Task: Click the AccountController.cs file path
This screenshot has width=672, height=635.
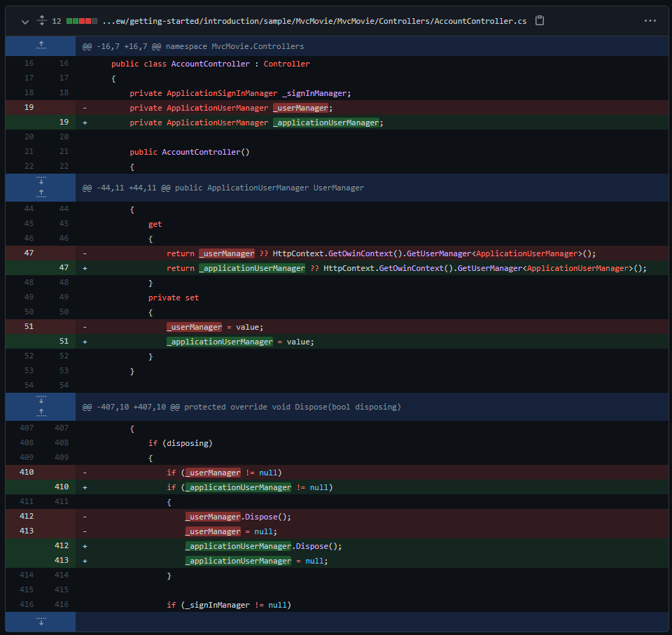Action: coord(315,20)
